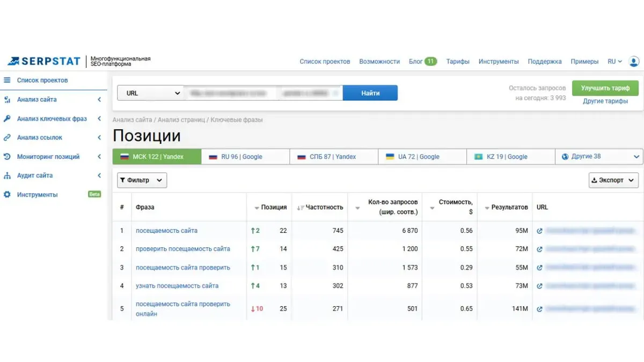Select the KZ 19 | Google tab
Screen dimensions: 644x362
coord(511,157)
